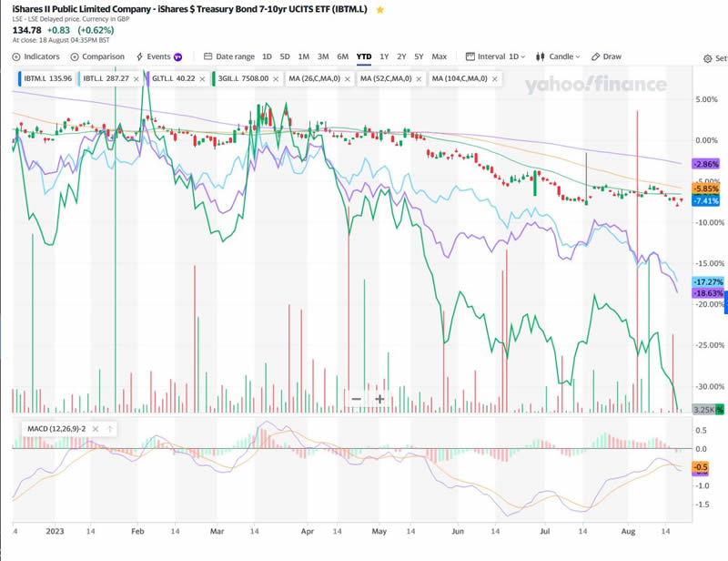Select the 1Y date range

384,56
